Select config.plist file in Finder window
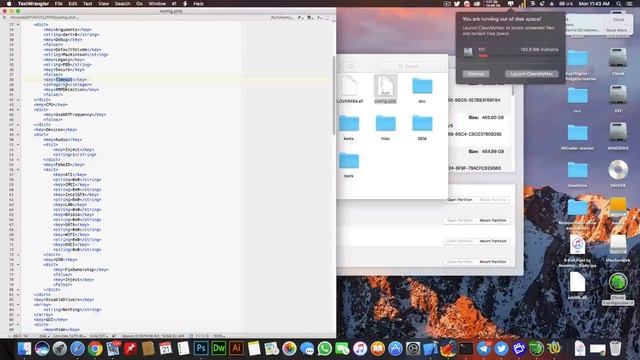The height and width of the screenshot is (360, 640). coord(385,89)
